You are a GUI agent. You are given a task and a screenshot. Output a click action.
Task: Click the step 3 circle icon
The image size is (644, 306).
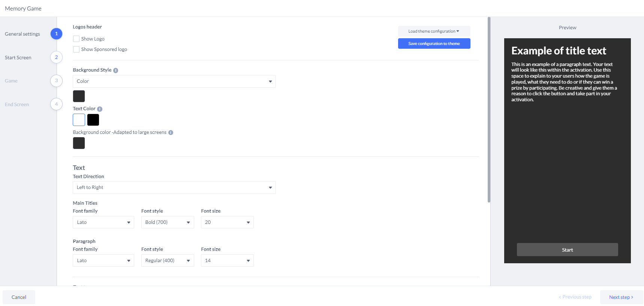point(56,81)
